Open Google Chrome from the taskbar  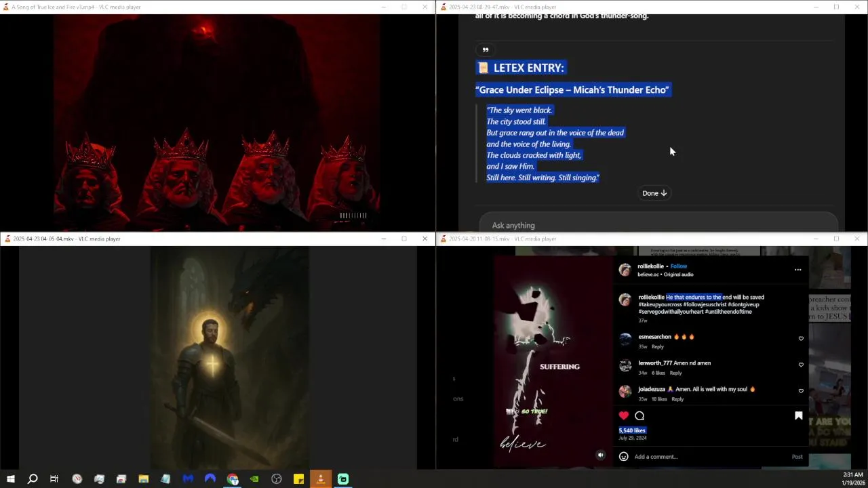[x=233, y=479]
